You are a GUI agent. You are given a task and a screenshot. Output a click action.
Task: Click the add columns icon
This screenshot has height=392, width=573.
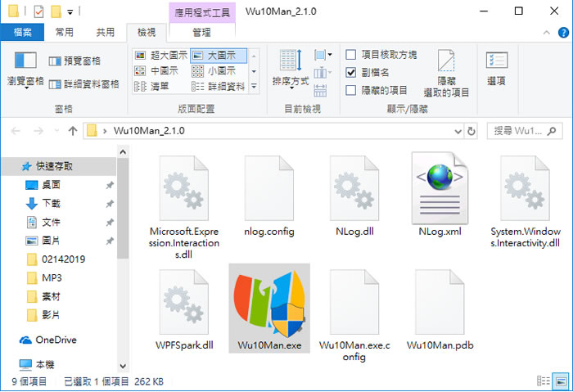[323, 73]
